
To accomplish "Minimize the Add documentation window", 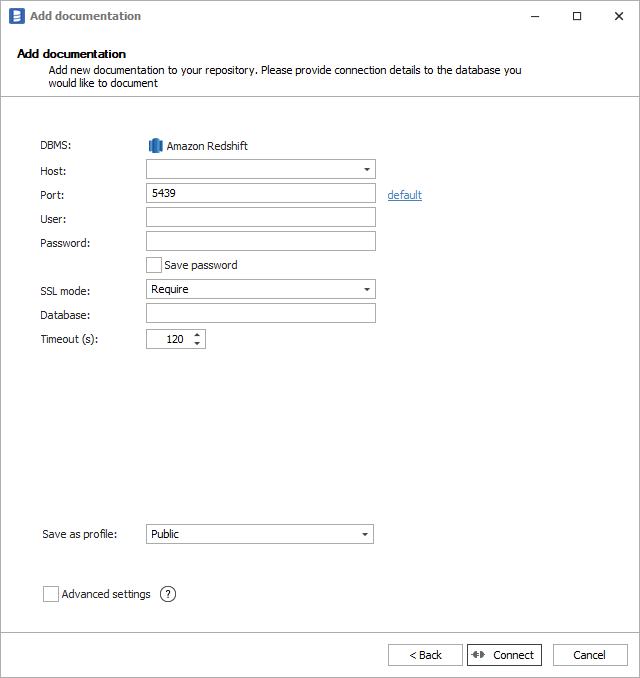I will tap(535, 16).
